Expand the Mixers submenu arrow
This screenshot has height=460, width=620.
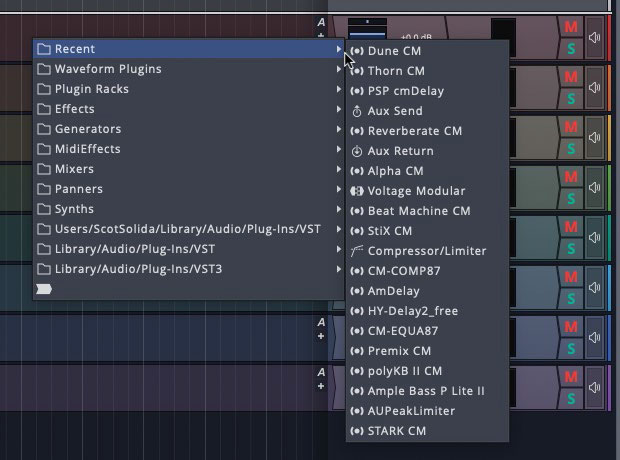coord(338,169)
